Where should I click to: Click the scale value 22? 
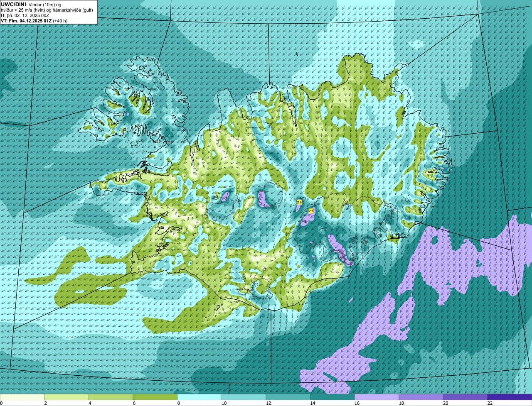click(490, 403)
